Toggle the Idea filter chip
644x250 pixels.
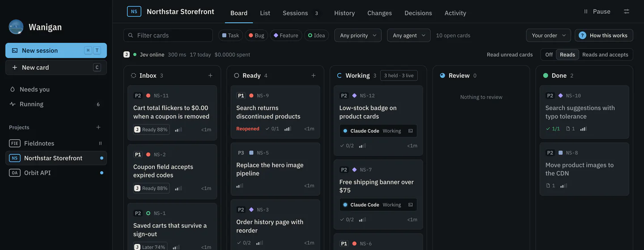click(316, 35)
